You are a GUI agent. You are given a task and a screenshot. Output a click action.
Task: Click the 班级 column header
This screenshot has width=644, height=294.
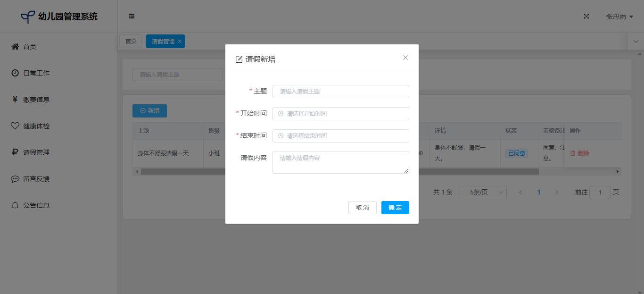[214, 131]
